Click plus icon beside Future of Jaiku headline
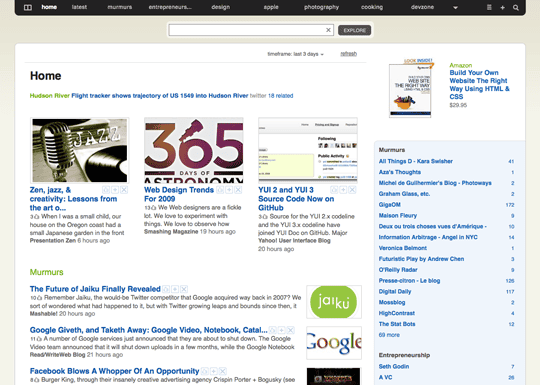Screen dimensions: 540x385 click(175, 289)
